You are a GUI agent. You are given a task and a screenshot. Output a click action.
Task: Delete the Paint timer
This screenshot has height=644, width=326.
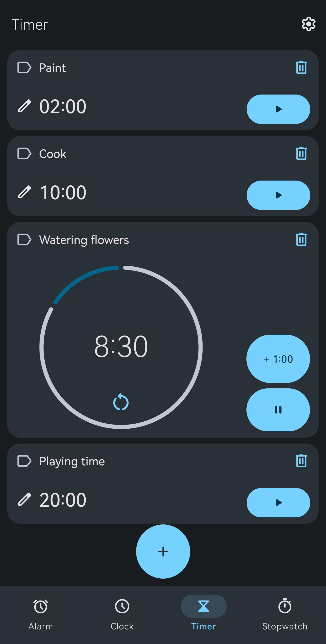coord(301,68)
